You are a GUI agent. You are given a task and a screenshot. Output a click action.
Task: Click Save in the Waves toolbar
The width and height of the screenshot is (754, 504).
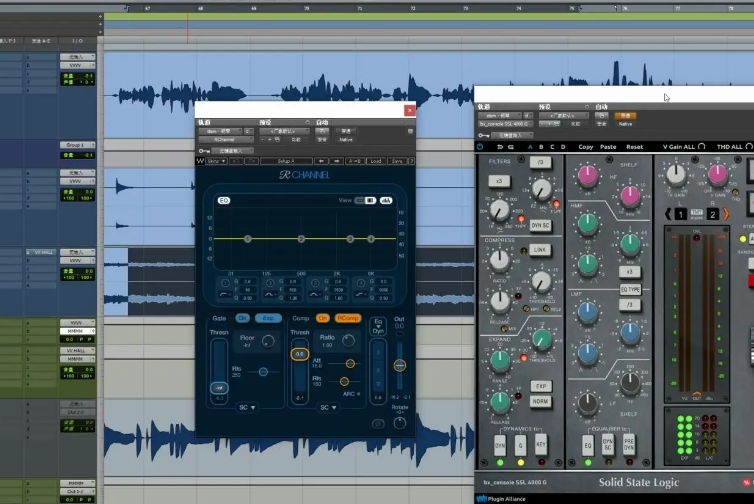397,161
